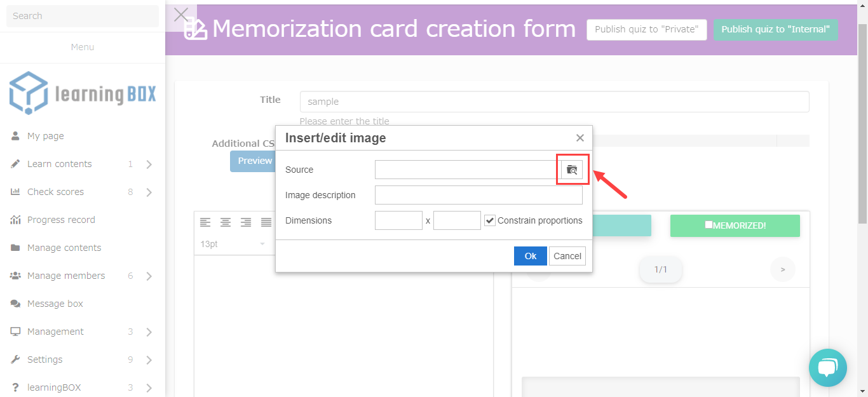This screenshot has width=868, height=397.
Task: Click the align center icon in editor toolbar
Action: pos(226,222)
